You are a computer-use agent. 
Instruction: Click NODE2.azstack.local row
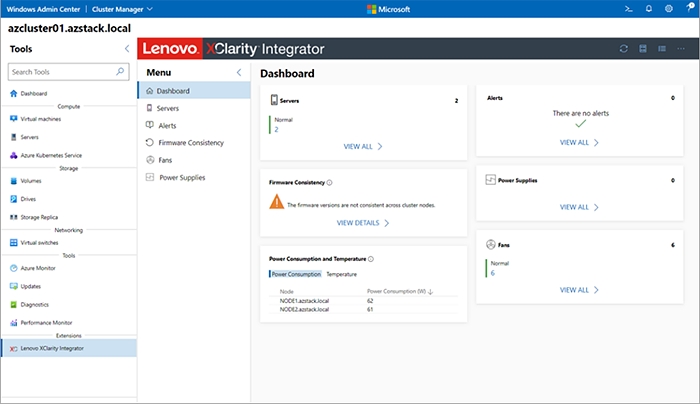[x=364, y=309]
